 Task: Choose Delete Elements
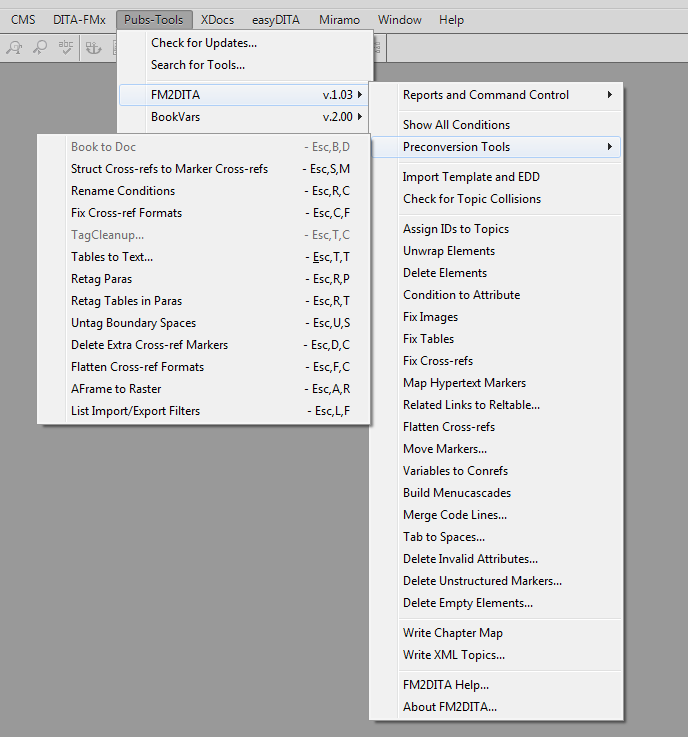496,273
